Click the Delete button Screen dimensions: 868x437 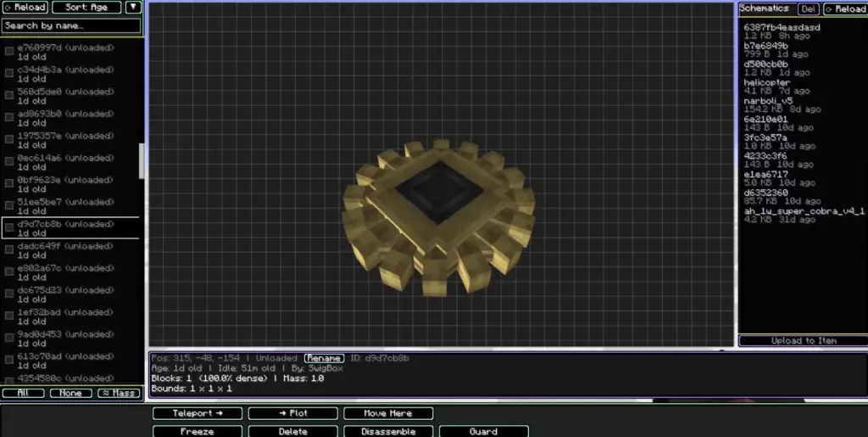[292, 431]
